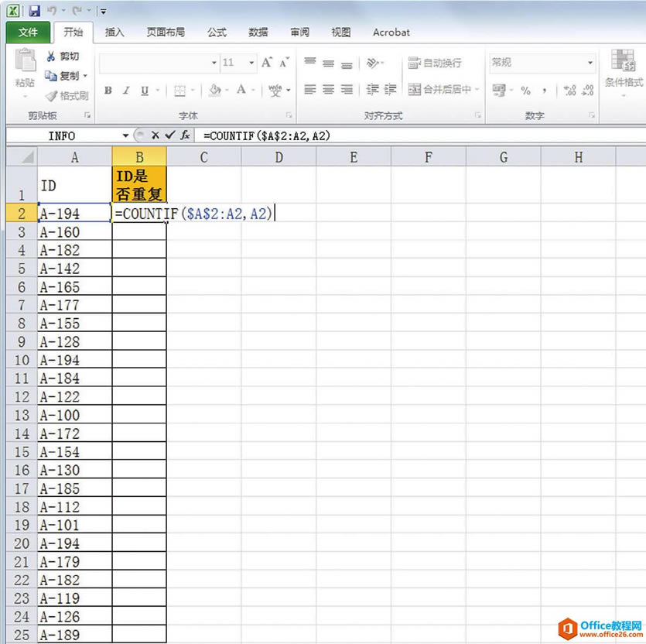Click the top align icon
Image resolution: width=646 pixels, height=644 pixels.
pyautogui.click(x=309, y=62)
